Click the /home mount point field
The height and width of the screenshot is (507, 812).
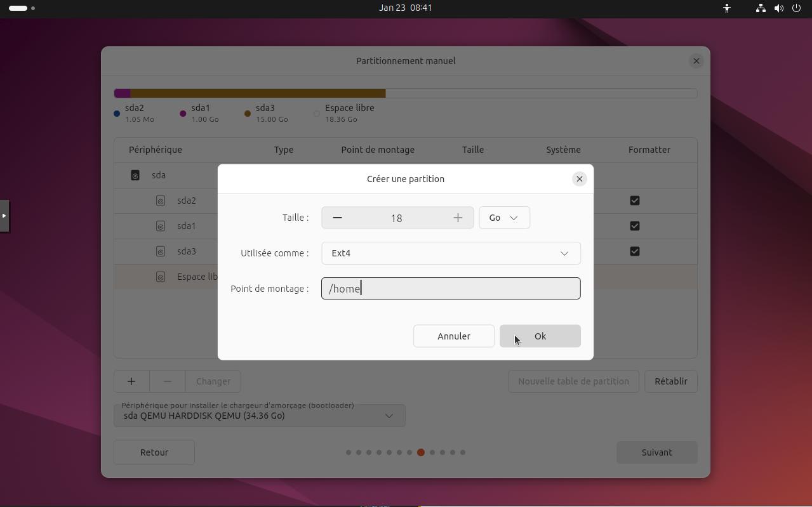[x=451, y=289]
